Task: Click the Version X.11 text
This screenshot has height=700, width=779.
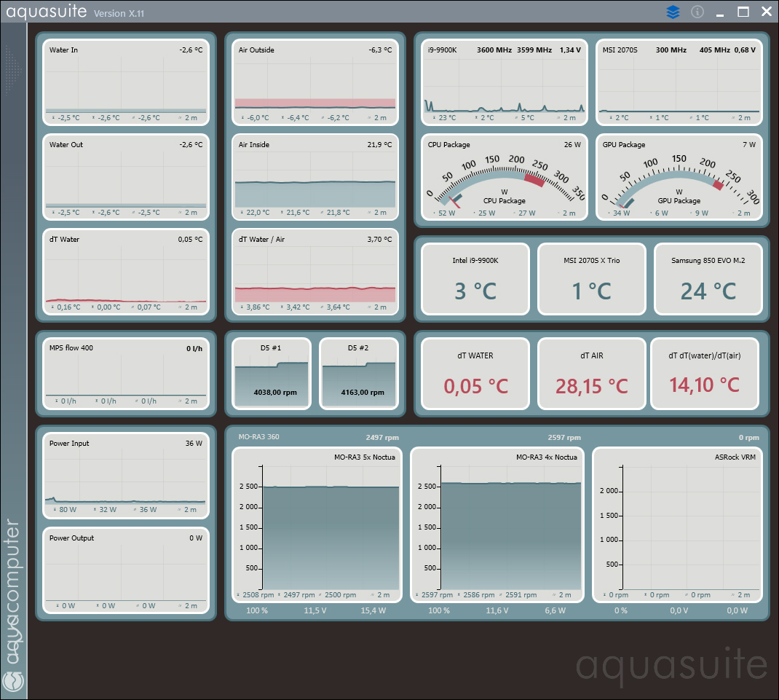Action: click(x=119, y=13)
